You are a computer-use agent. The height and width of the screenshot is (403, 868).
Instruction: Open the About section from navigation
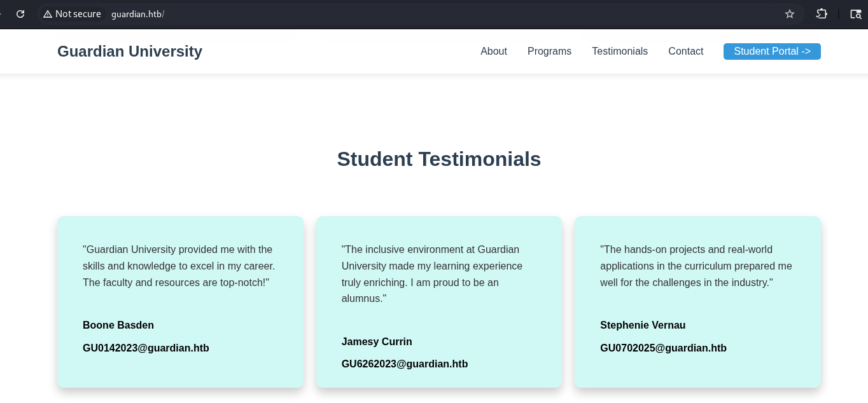[x=493, y=51]
